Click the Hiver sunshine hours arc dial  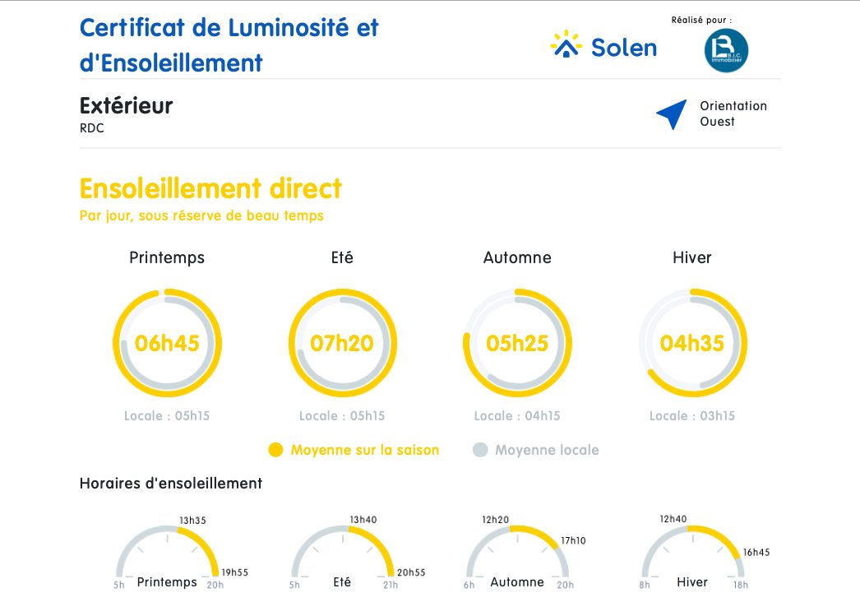(692, 553)
